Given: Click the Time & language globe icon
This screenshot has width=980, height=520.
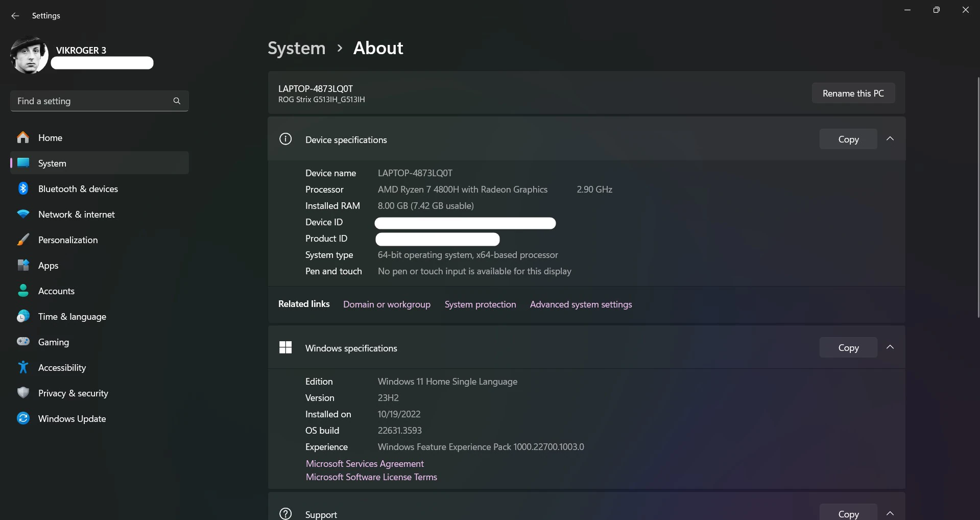Looking at the screenshot, I should coord(23,316).
